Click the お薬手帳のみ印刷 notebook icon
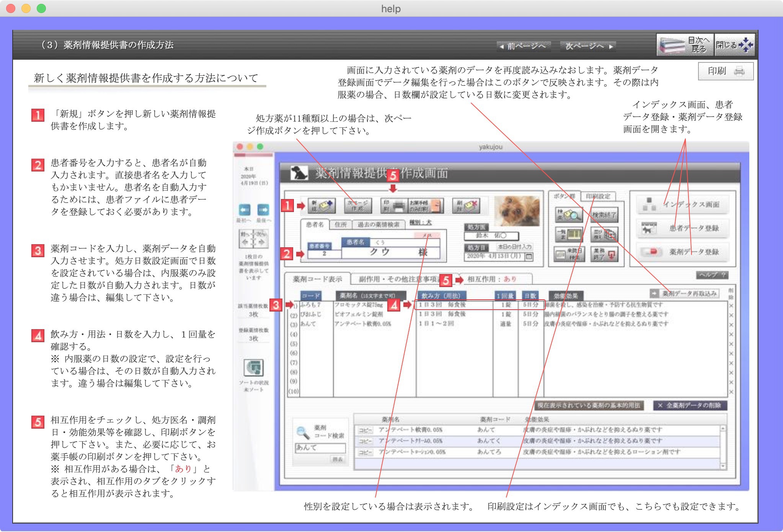This screenshot has height=532, width=783. coord(426,206)
